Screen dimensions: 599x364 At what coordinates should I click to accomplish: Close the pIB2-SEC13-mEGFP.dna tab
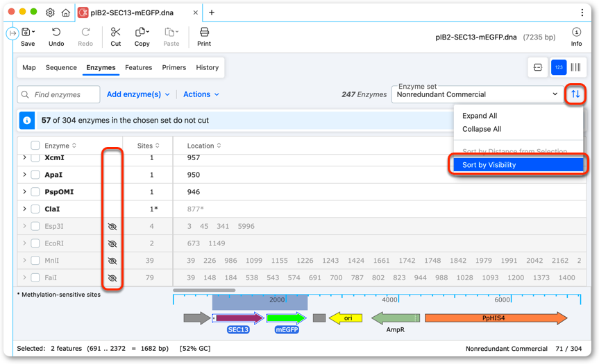coord(195,12)
